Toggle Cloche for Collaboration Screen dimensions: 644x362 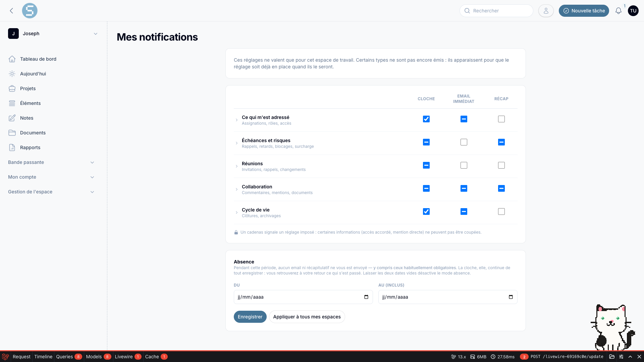point(426,188)
